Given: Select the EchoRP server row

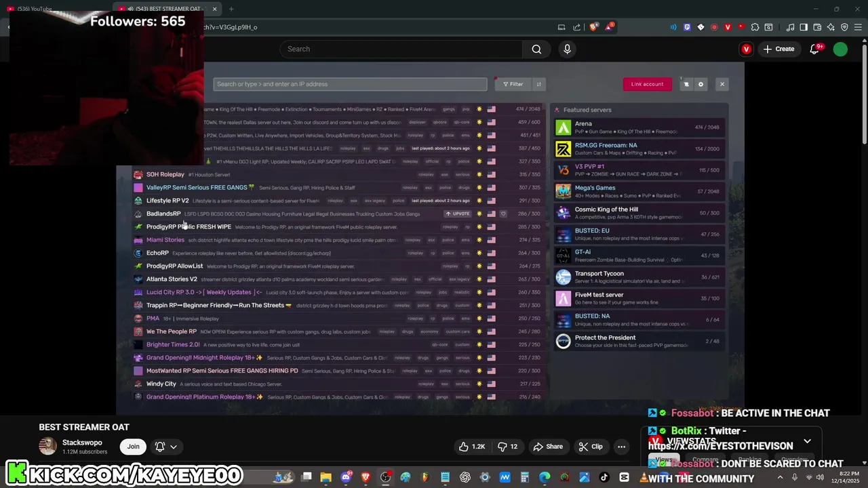Looking at the screenshot, I should point(339,253).
